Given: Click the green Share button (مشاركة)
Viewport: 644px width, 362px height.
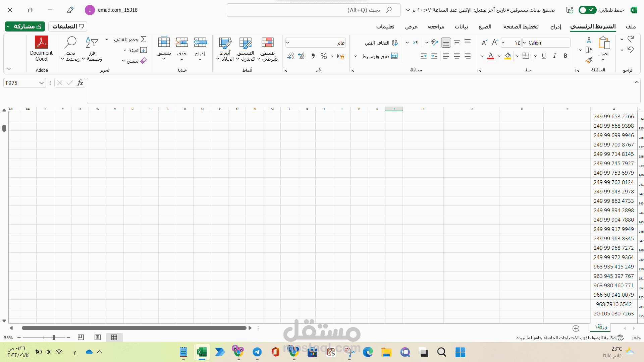Looking at the screenshot, I should coord(25,26).
